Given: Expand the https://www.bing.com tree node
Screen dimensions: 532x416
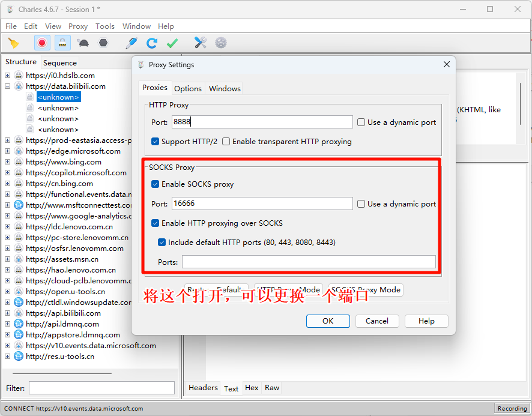Looking at the screenshot, I should coord(8,162).
